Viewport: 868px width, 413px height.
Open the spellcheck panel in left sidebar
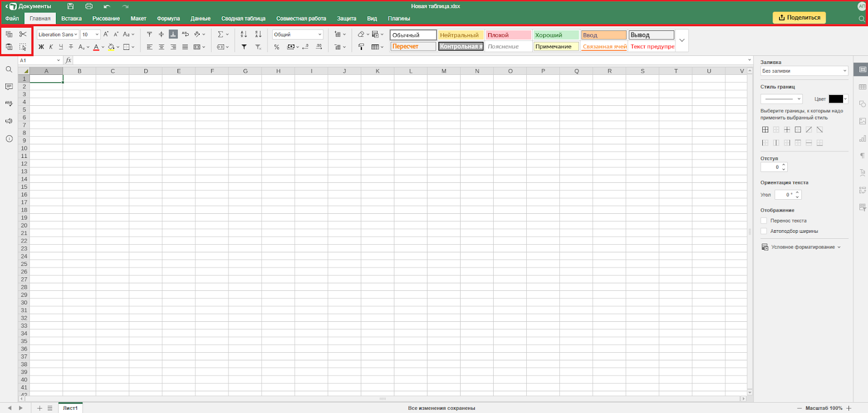[x=9, y=104]
